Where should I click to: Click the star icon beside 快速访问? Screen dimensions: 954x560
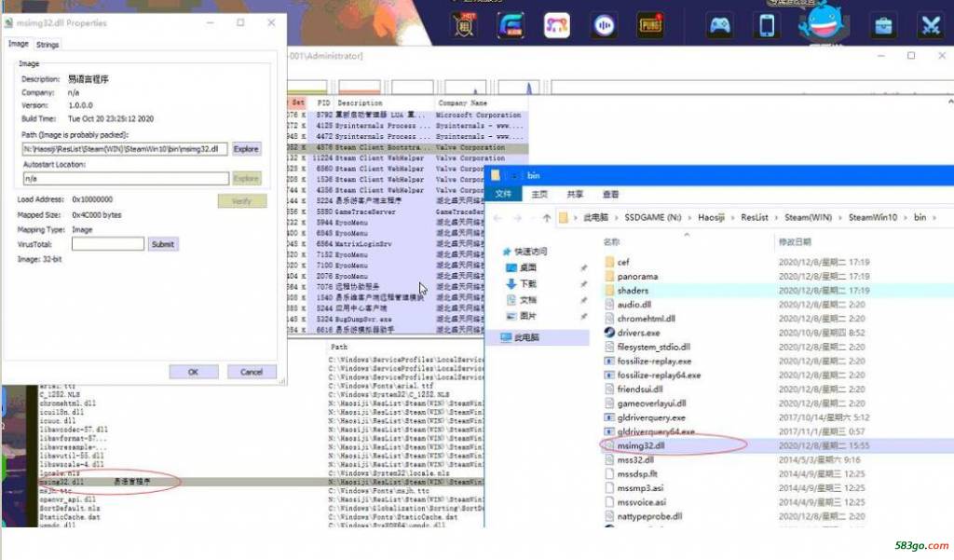point(506,252)
